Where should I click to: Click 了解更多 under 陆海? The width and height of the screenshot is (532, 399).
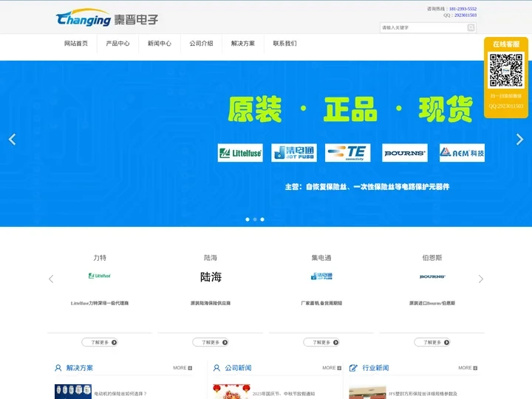pos(211,342)
